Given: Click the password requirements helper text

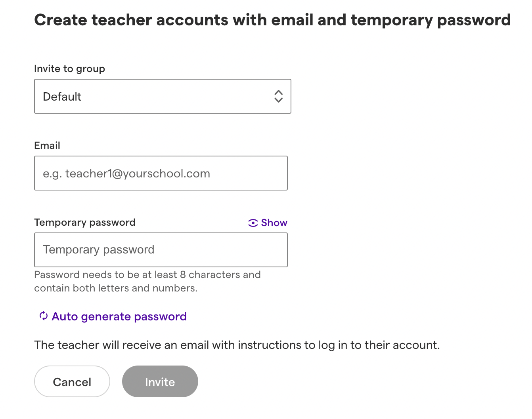Looking at the screenshot, I should pos(147,281).
